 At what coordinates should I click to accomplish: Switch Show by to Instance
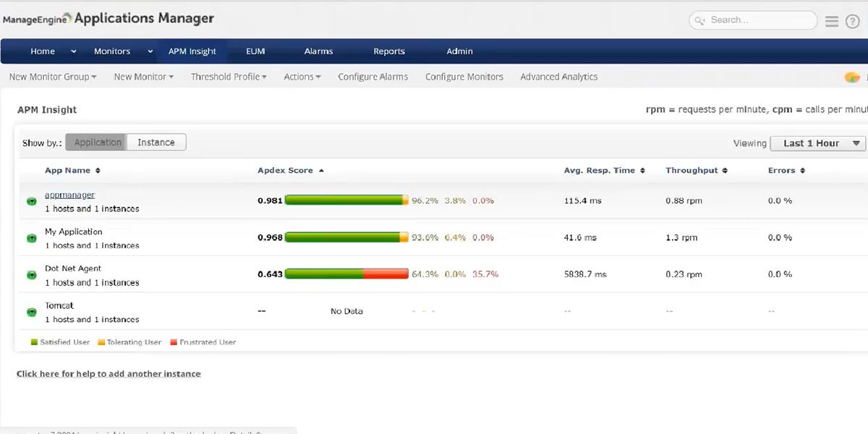click(156, 142)
